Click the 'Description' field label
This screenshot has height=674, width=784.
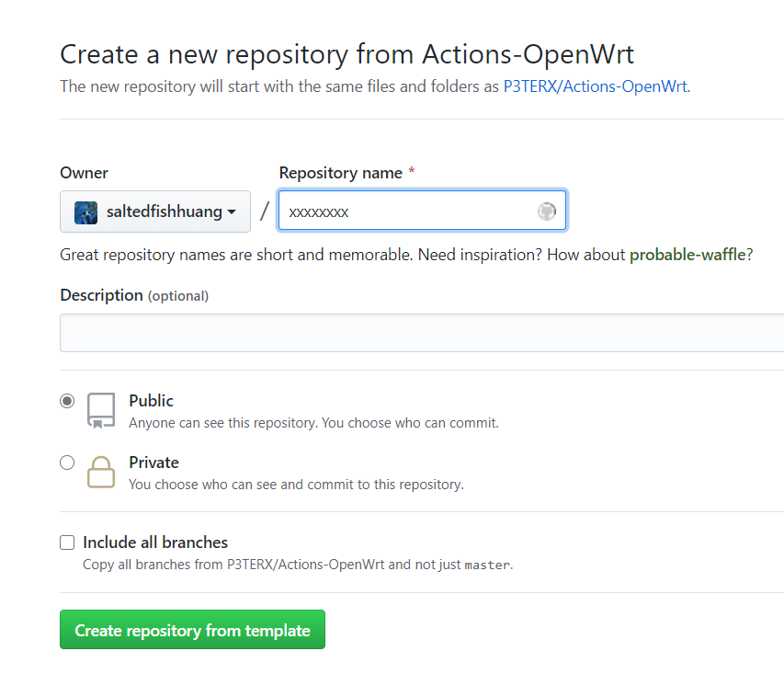(101, 295)
